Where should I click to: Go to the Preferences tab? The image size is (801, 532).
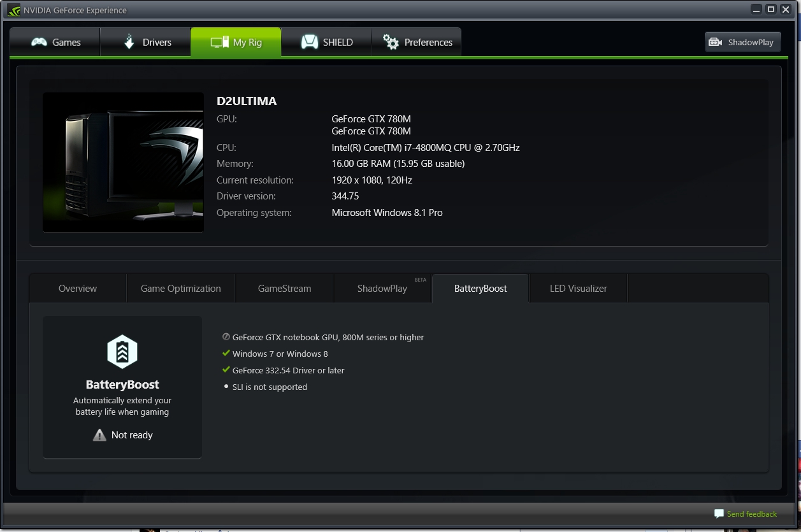click(x=416, y=42)
